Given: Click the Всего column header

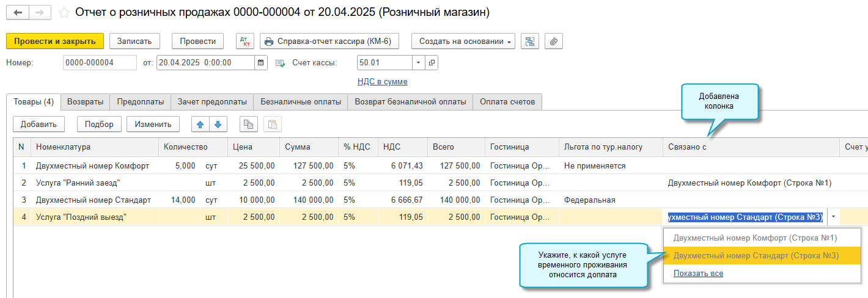Looking at the screenshot, I should (x=456, y=147).
